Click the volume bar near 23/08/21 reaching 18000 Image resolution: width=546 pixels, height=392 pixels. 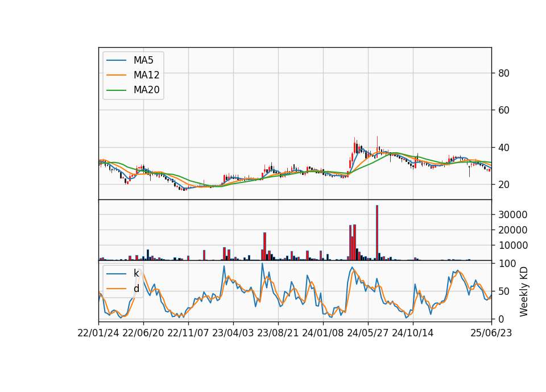pyautogui.click(x=264, y=246)
